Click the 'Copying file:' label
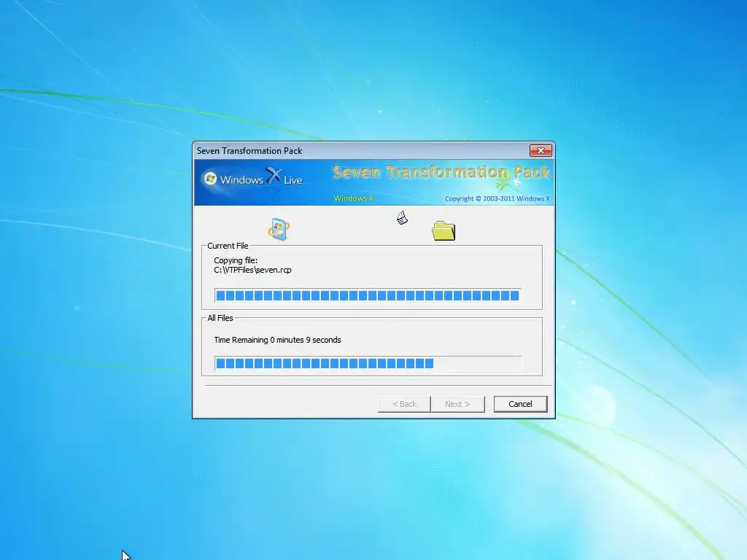747x560 pixels. click(x=236, y=260)
